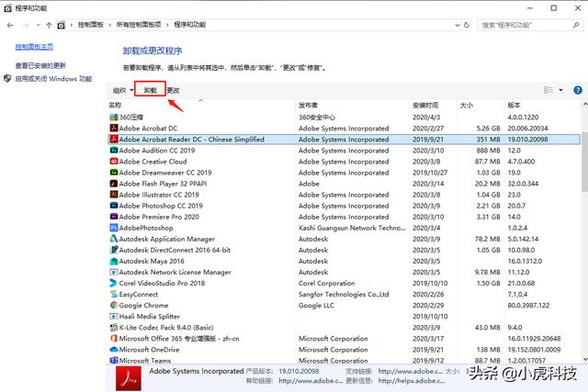588x392 pixels.
Task: Expand chevron after 所有控制面板项 breadcrumb
Action: 167,25
